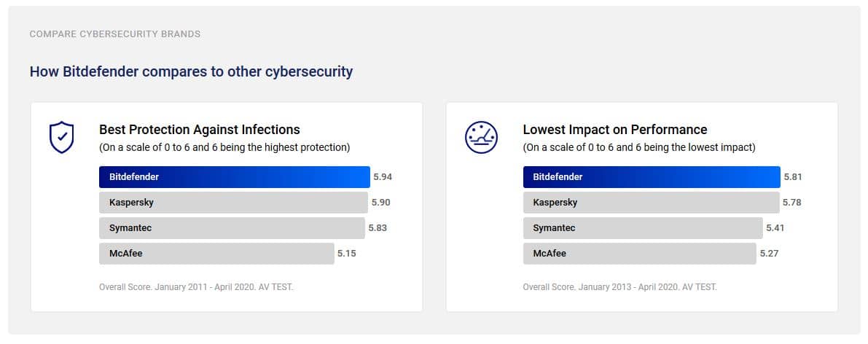Screen dimensions: 868x344
Task: Click the speedometer performance gauge icon
Action: click(x=481, y=137)
